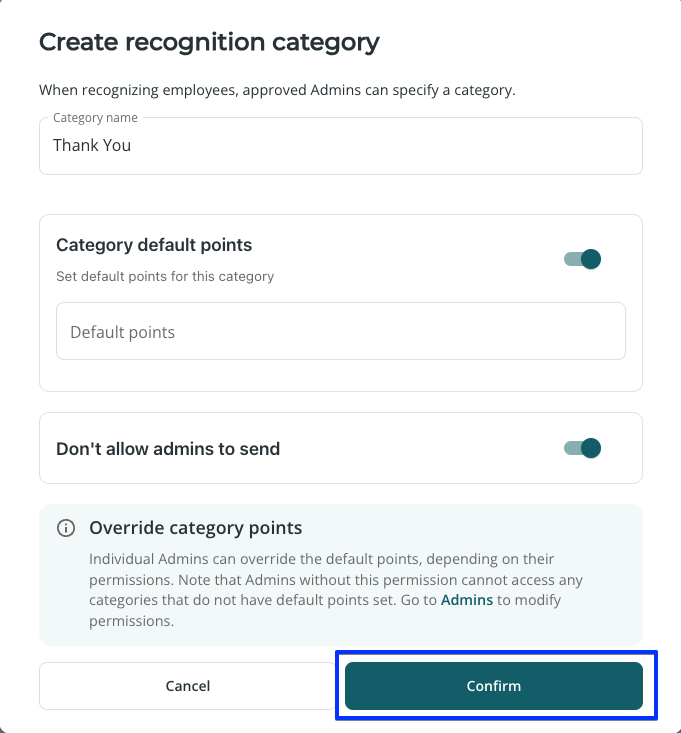The image size is (681, 733).
Task: Click the 'Category name' floating label
Action: point(95,117)
